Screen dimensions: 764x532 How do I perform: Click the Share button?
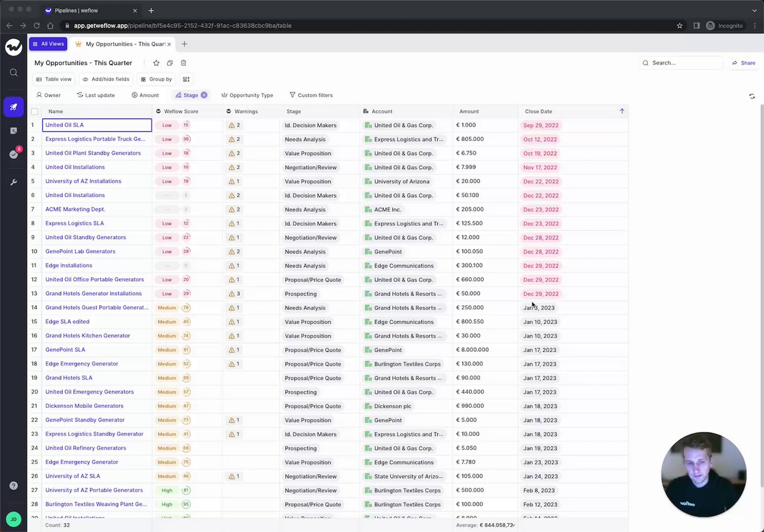(744, 63)
